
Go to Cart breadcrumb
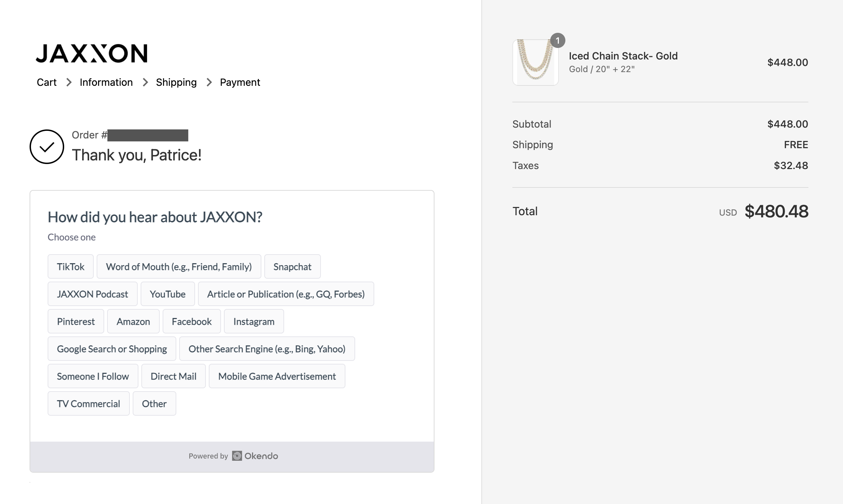47,83
